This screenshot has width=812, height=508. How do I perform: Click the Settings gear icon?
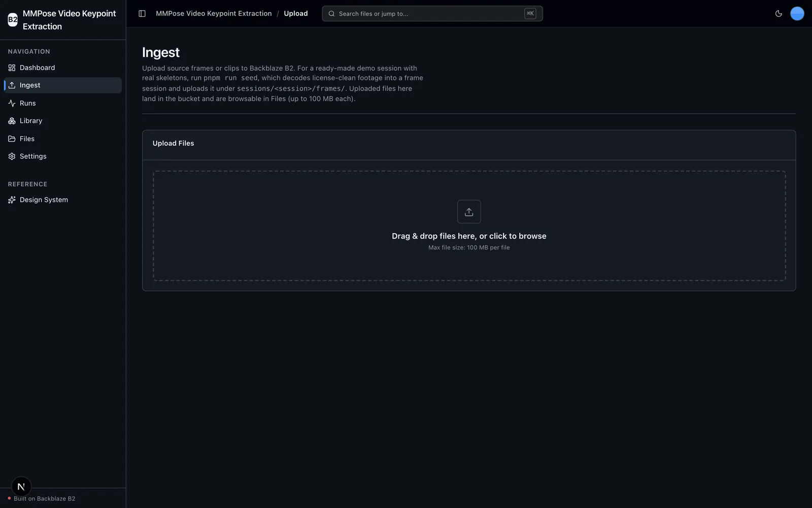[12, 156]
